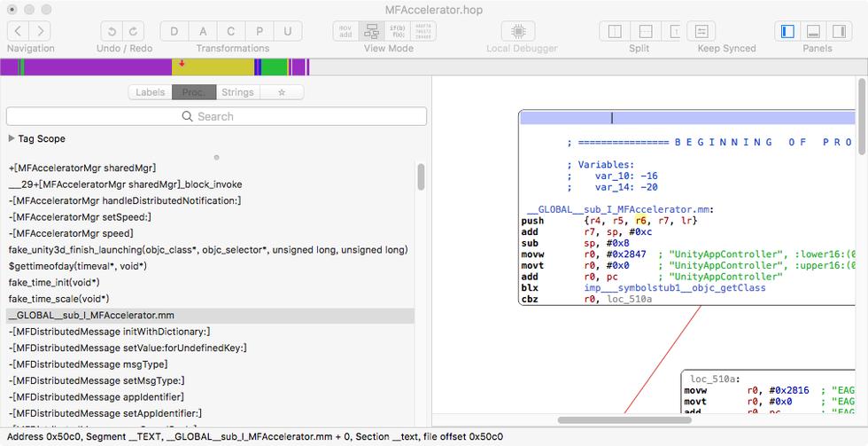Select fake_time_init(void*) in procedure list
This screenshot has width=868, height=446.
pyautogui.click(x=54, y=283)
